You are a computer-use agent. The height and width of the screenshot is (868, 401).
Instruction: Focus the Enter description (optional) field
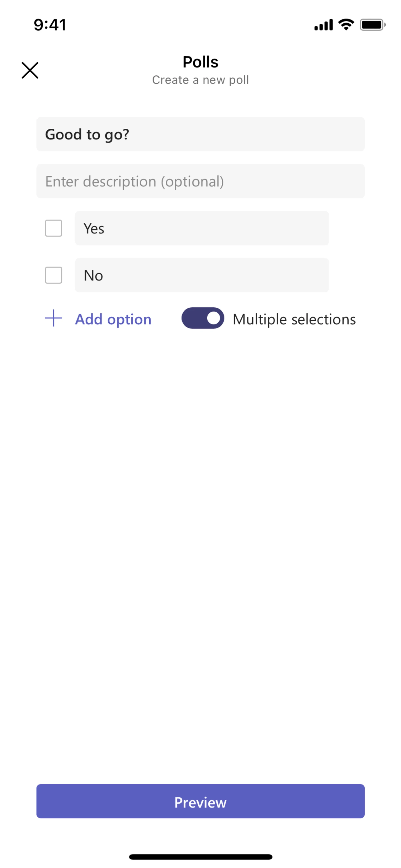[200, 181]
